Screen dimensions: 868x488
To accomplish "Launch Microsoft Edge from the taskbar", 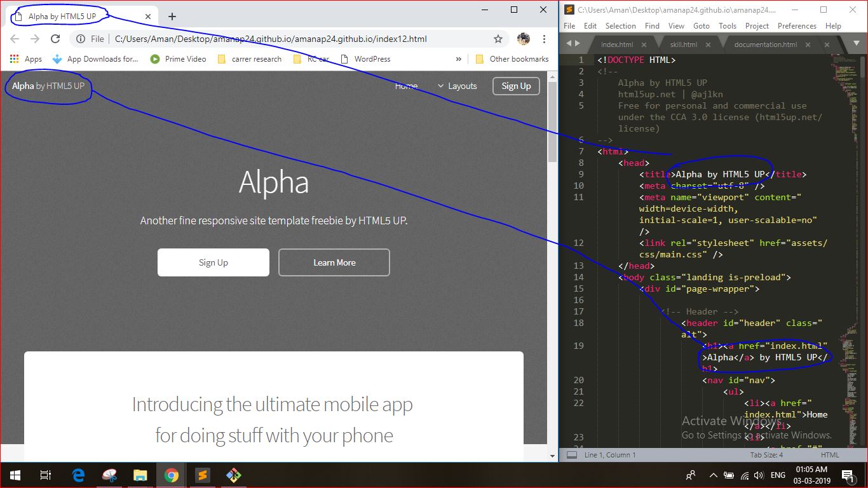I will click(x=78, y=475).
